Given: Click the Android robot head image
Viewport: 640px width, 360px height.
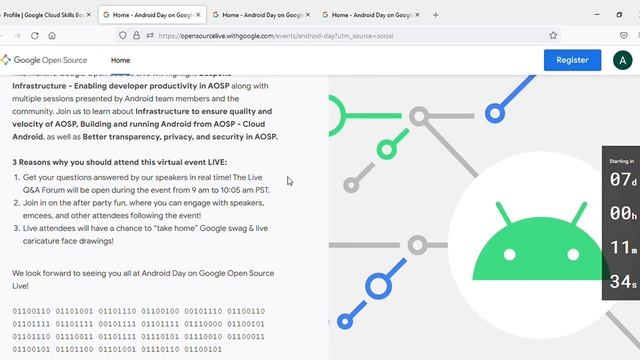Looking at the screenshot, I should pyautogui.click(x=541, y=241).
